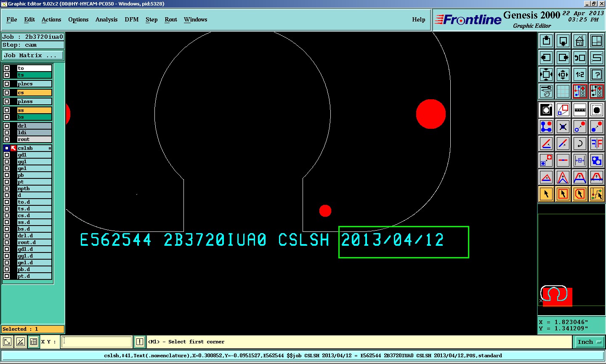Open the DFM menu
The height and width of the screenshot is (364, 606).
(132, 20)
